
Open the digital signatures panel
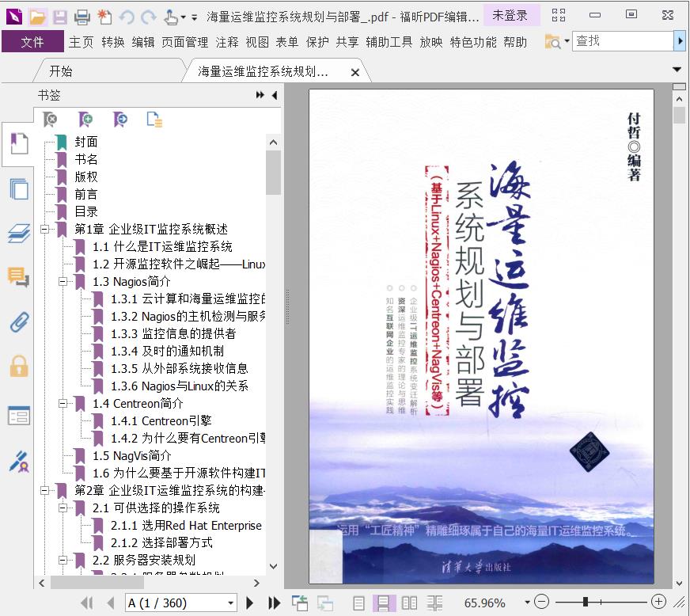pos(19,462)
